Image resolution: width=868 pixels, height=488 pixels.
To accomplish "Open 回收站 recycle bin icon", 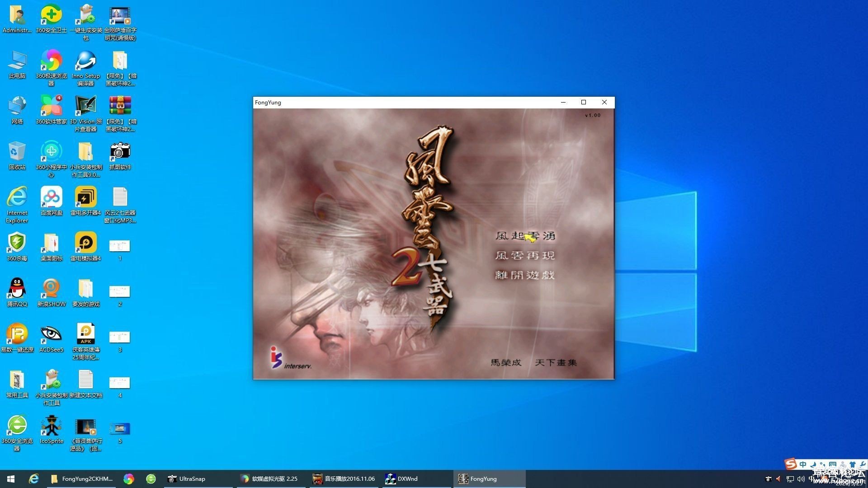I will (x=17, y=156).
